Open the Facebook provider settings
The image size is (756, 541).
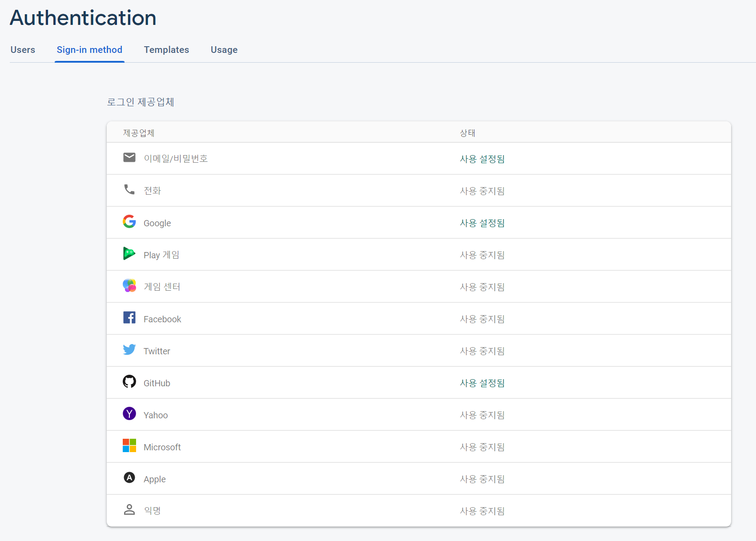(x=419, y=319)
